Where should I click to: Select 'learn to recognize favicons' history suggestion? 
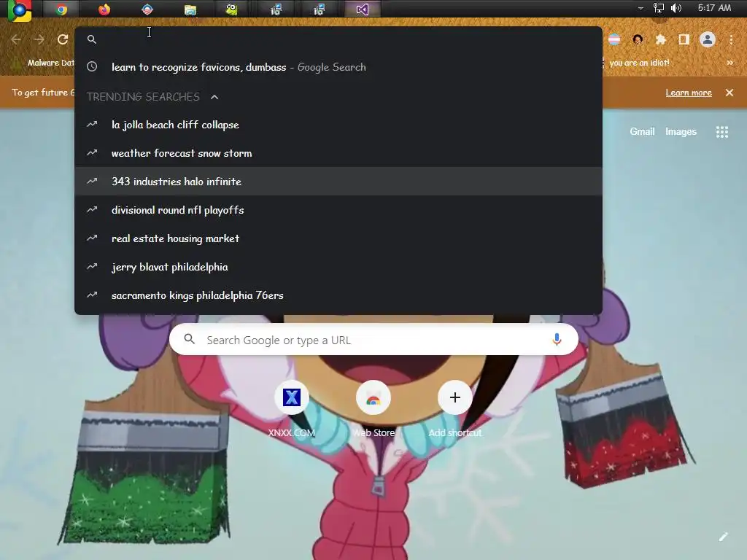pos(338,67)
